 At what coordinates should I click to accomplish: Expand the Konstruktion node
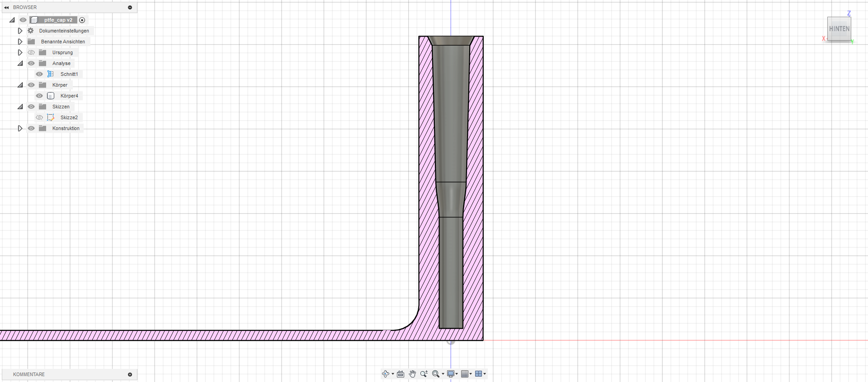click(20, 128)
